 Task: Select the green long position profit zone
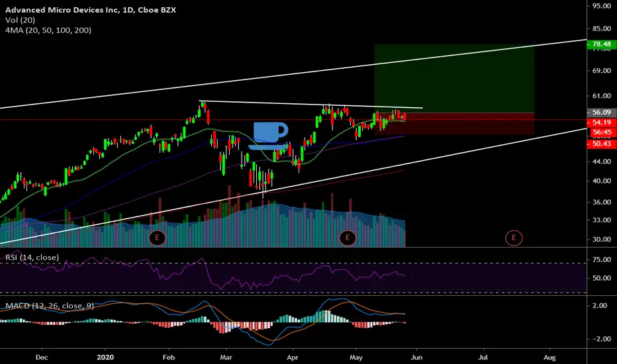[x=454, y=78]
